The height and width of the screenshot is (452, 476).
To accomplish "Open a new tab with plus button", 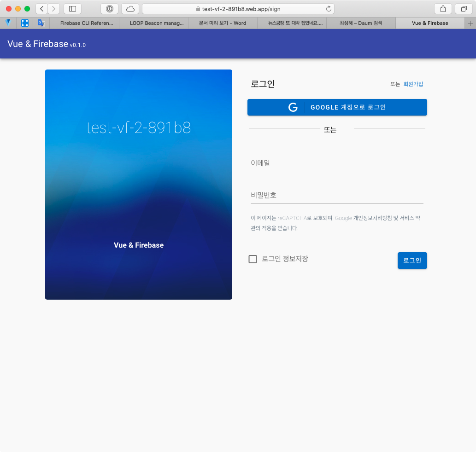I will click(470, 23).
